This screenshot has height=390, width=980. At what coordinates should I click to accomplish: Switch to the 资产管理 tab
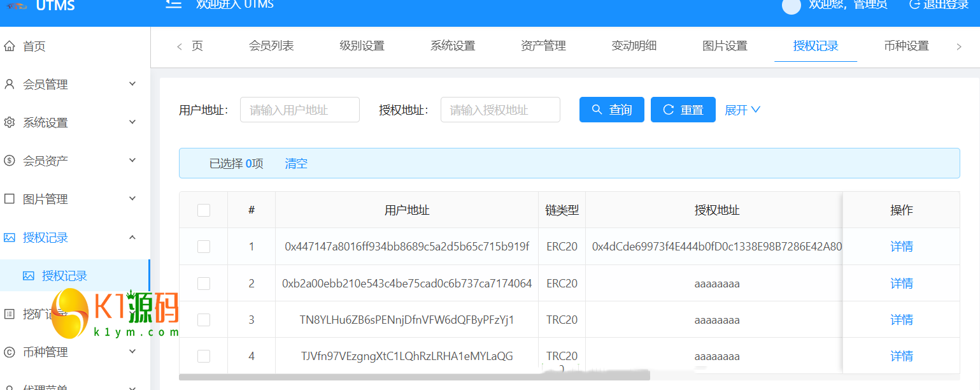tap(543, 46)
